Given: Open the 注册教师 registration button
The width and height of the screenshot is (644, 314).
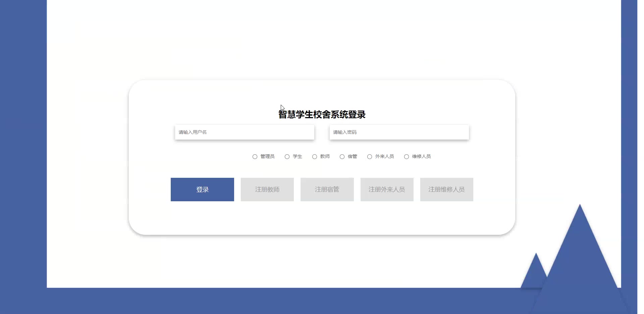Looking at the screenshot, I should [267, 190].
